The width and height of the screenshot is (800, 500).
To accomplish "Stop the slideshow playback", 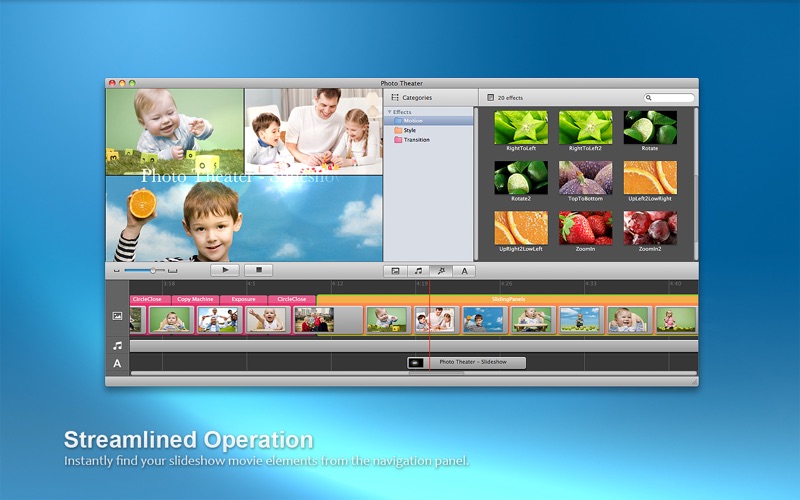I will [258, 270].
